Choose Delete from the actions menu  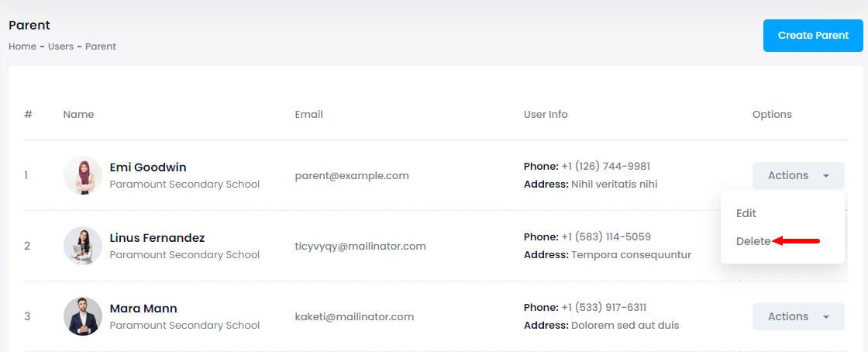point(753,241)
